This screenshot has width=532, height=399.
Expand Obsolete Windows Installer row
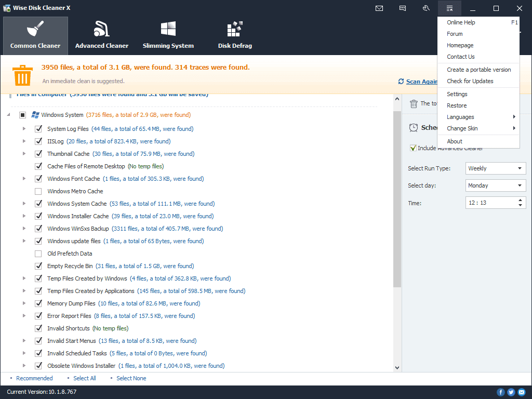[24, 366]
